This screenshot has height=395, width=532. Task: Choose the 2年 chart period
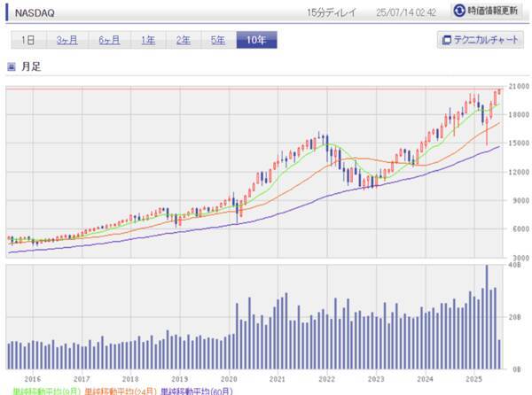[x=183, y=40]
